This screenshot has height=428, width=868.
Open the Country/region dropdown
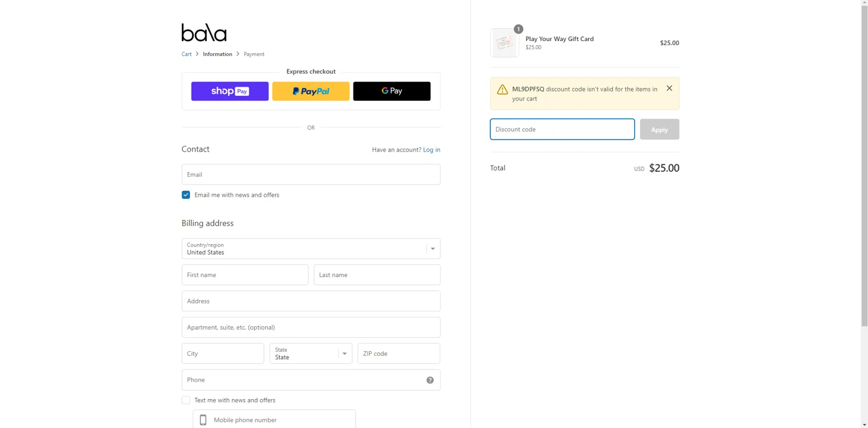pyautogui.click(x=311, y=249)
